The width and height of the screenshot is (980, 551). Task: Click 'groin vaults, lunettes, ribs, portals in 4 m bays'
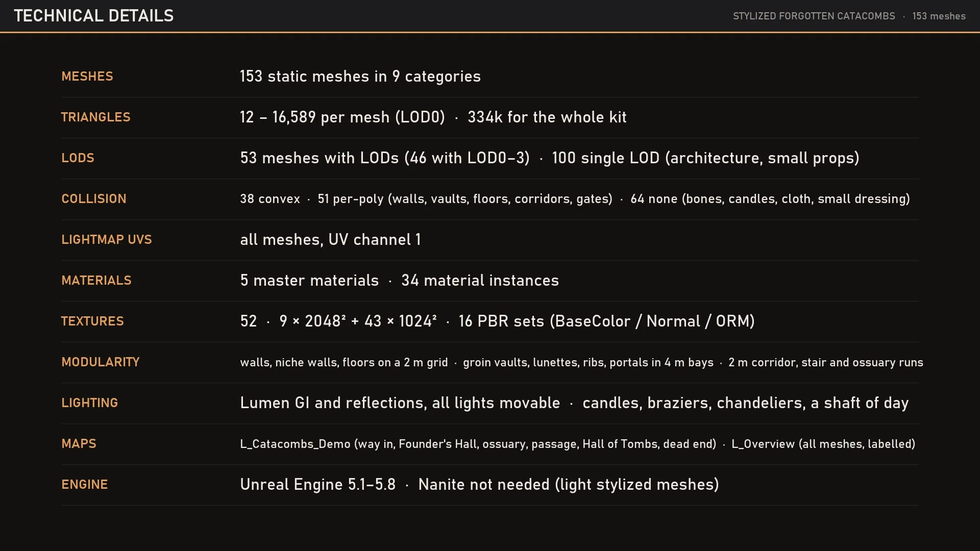tap(588, 362)
